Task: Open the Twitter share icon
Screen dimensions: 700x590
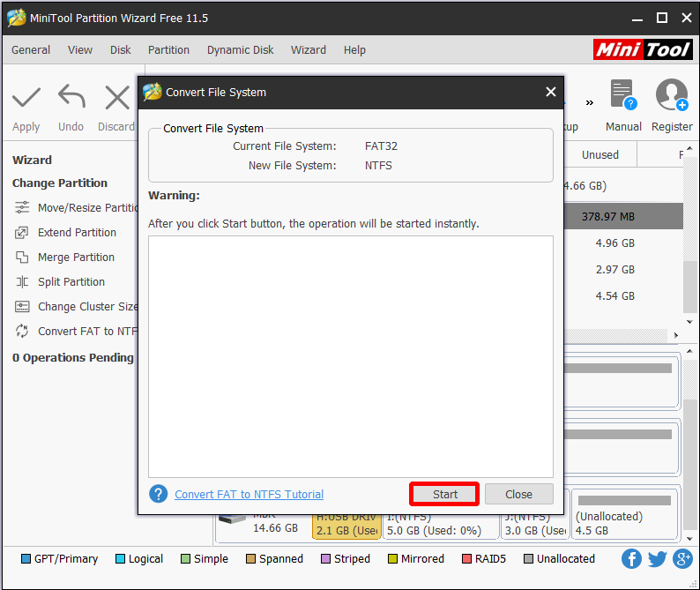Action: (x=657, y=559)
